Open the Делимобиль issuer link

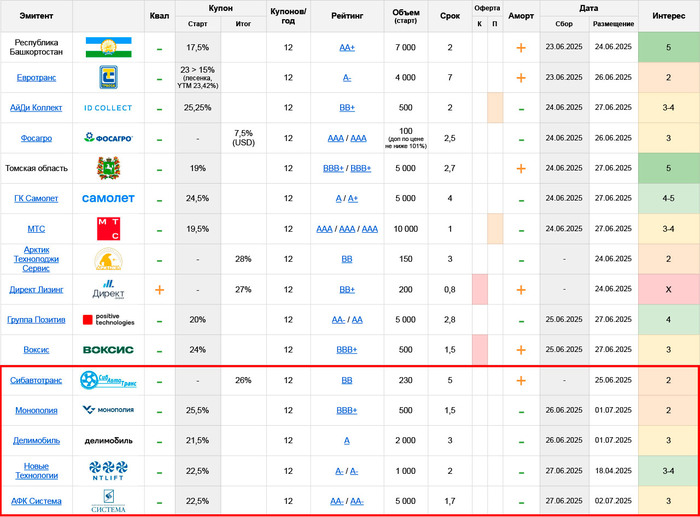pos(36,441)
